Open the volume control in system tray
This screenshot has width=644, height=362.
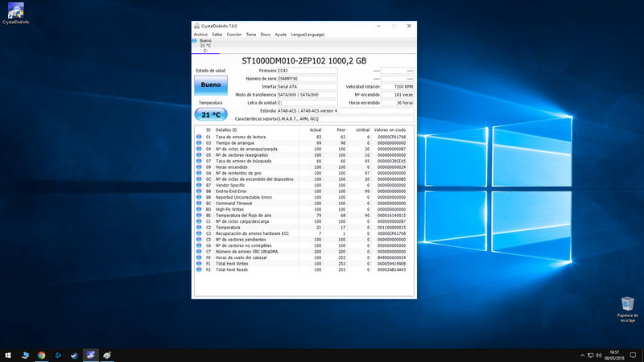(x=598, y=356)
